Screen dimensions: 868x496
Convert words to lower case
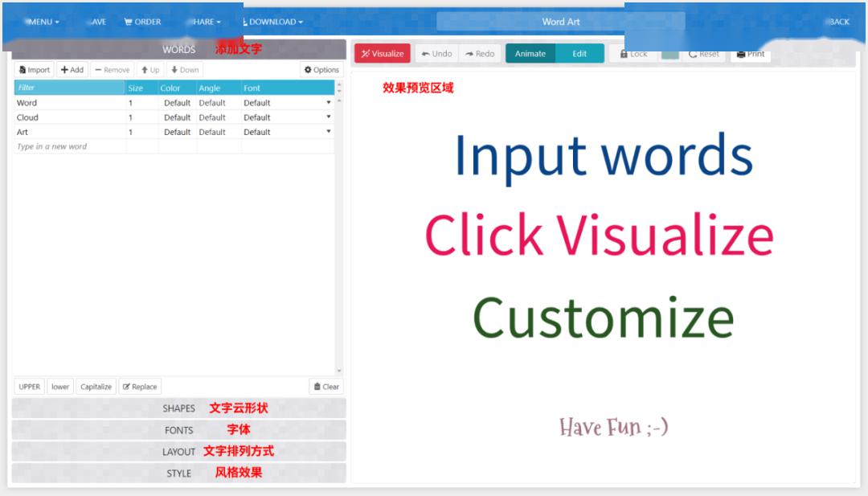pos(60,387)
